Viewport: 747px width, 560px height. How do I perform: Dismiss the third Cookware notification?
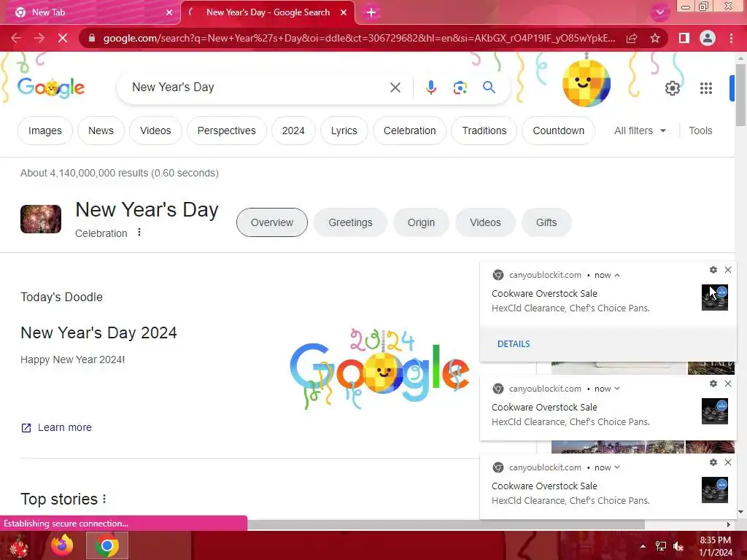(728, 462)
